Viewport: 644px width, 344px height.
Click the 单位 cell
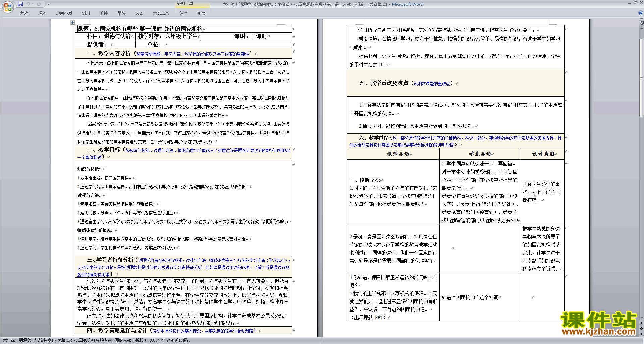click(x=214, y=45)
